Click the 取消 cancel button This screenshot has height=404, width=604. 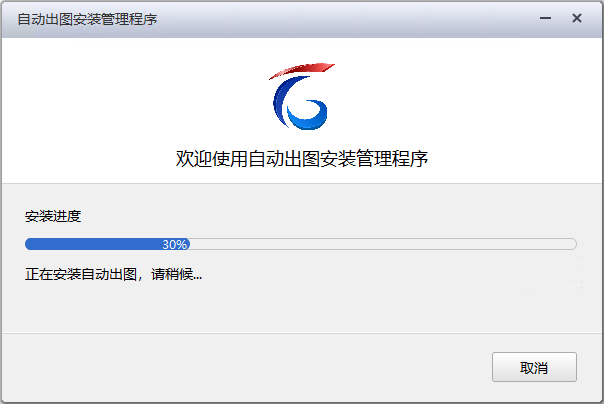[x=534, y=367]
